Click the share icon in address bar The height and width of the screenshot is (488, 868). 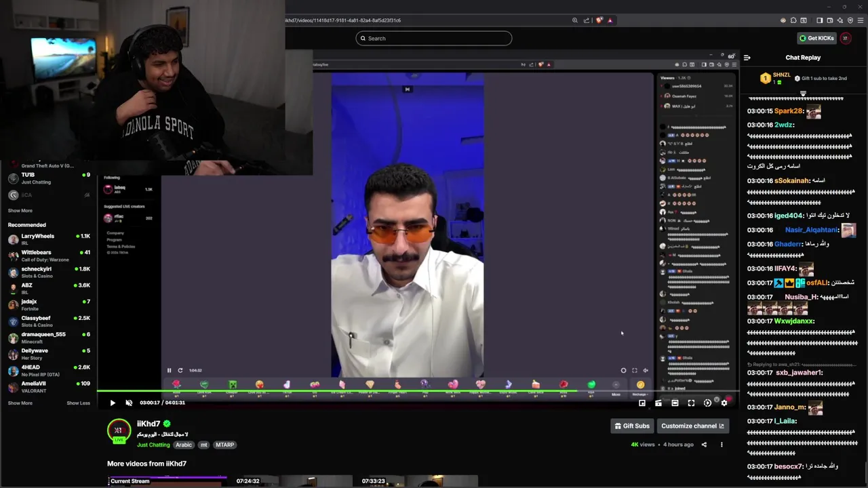pyautogui.click(x=587, y=20)
